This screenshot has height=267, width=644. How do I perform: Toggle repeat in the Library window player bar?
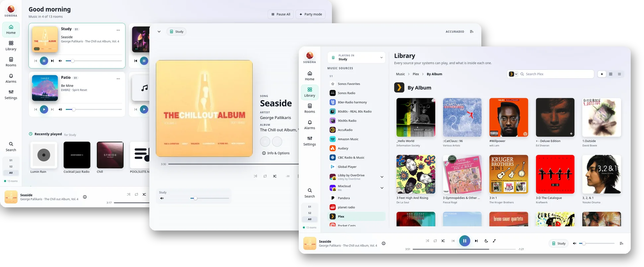tap(435, 241)
